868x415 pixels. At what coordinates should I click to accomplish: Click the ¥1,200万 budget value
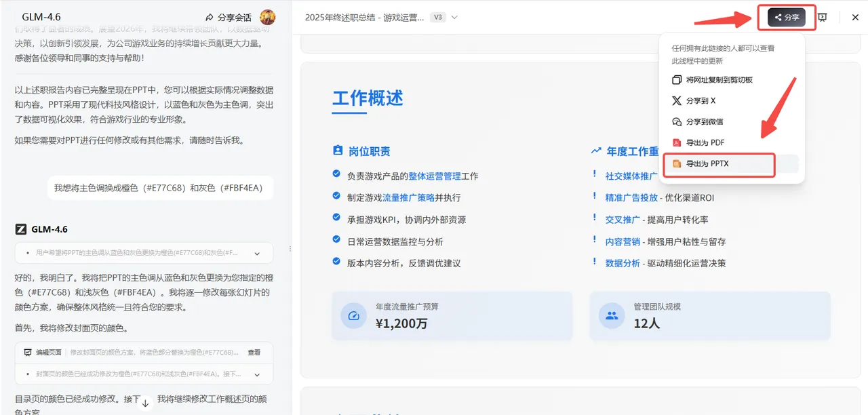coord(401,323)
